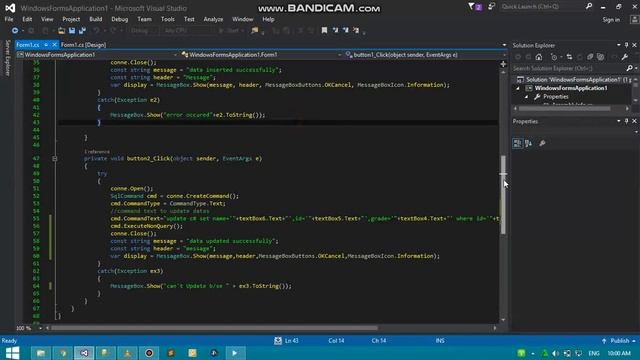The width and height of the screenshot is (640, 360).
Task: Open the Windows Start button
Action: tap(12, 353)
